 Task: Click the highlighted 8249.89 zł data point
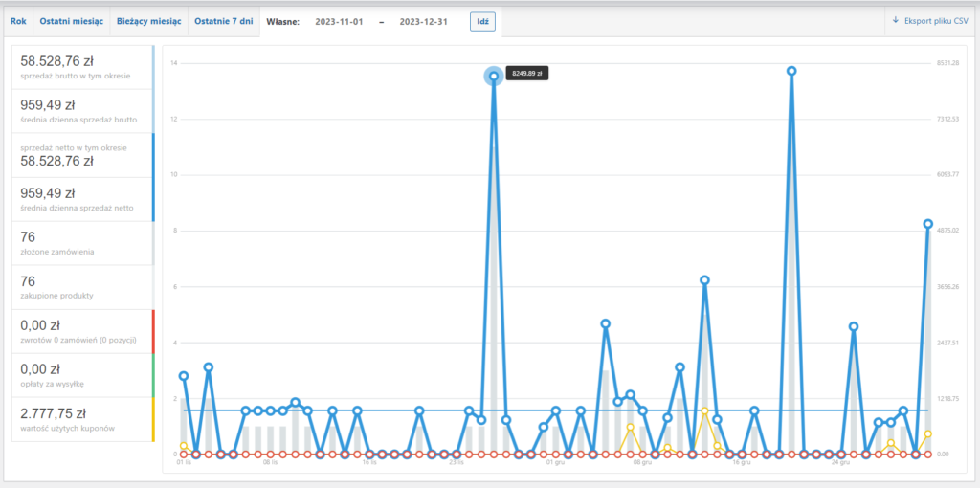pyautogui.click(x=494, y=76)
